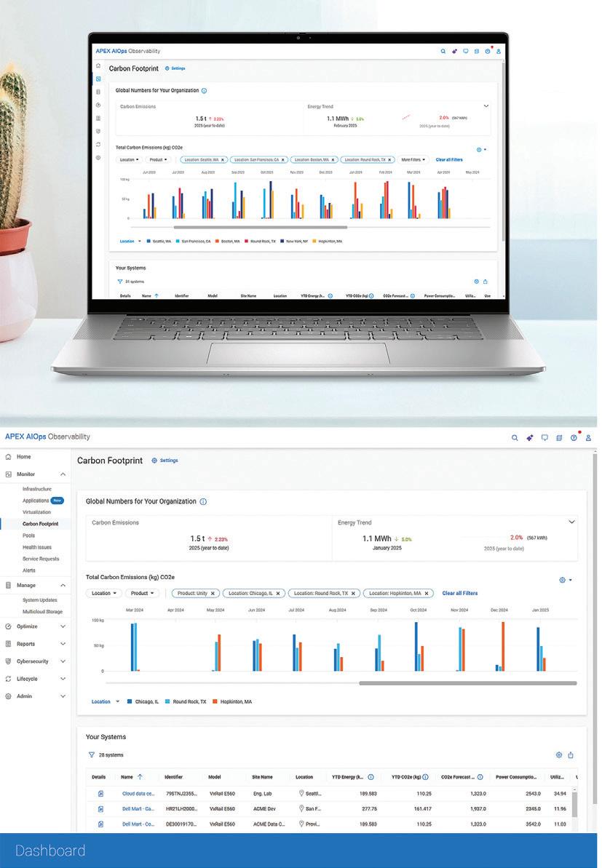Screen dimensions: 602x868
Task: Open user profile icon in lower header
Action: click(x=588, y=437)
